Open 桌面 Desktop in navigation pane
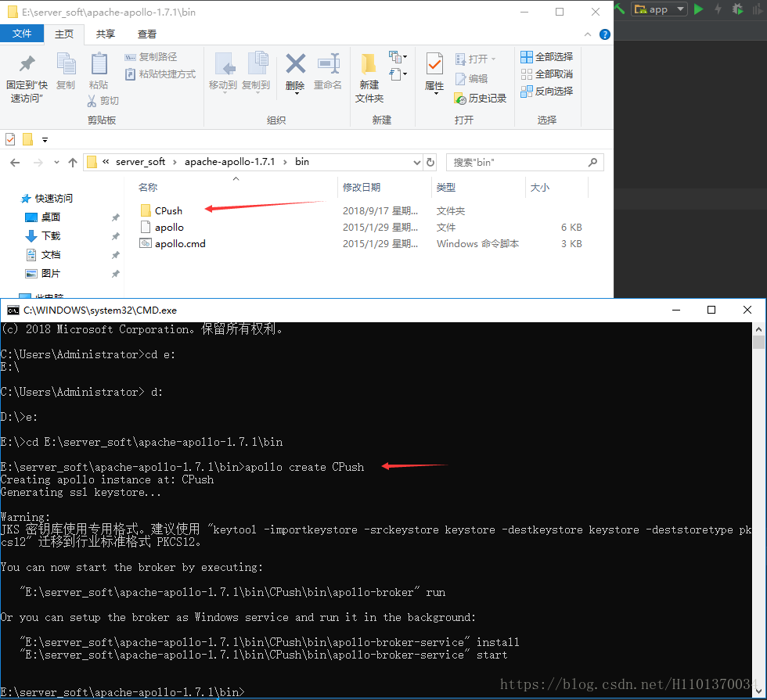Screen dimensions: 767x700 click(x=51, y=217)
